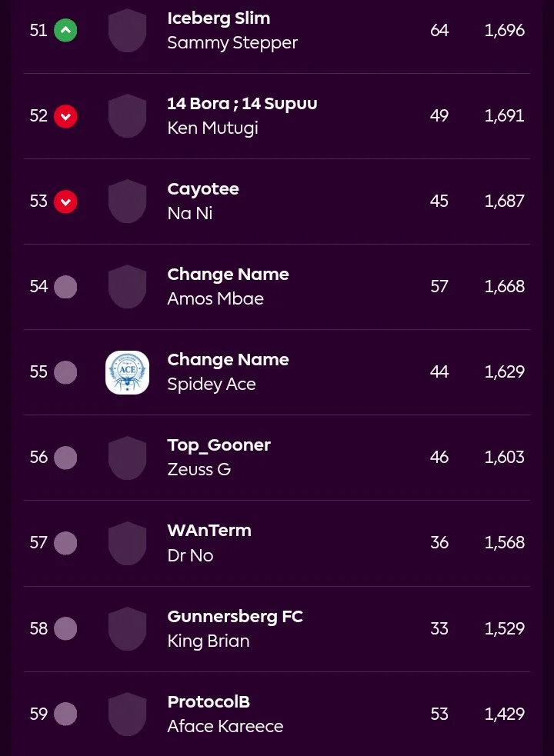Click the ACE spider badge of Spidey Ace

coord(128,372)
